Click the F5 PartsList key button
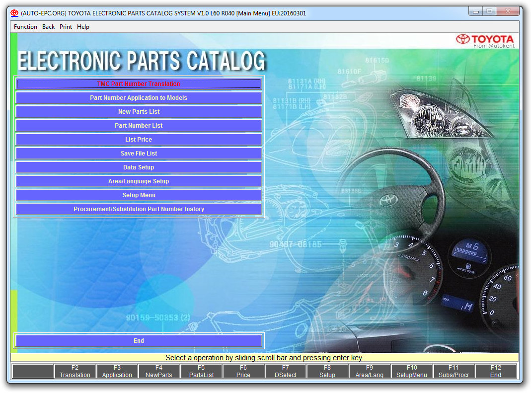 (201, 371)
